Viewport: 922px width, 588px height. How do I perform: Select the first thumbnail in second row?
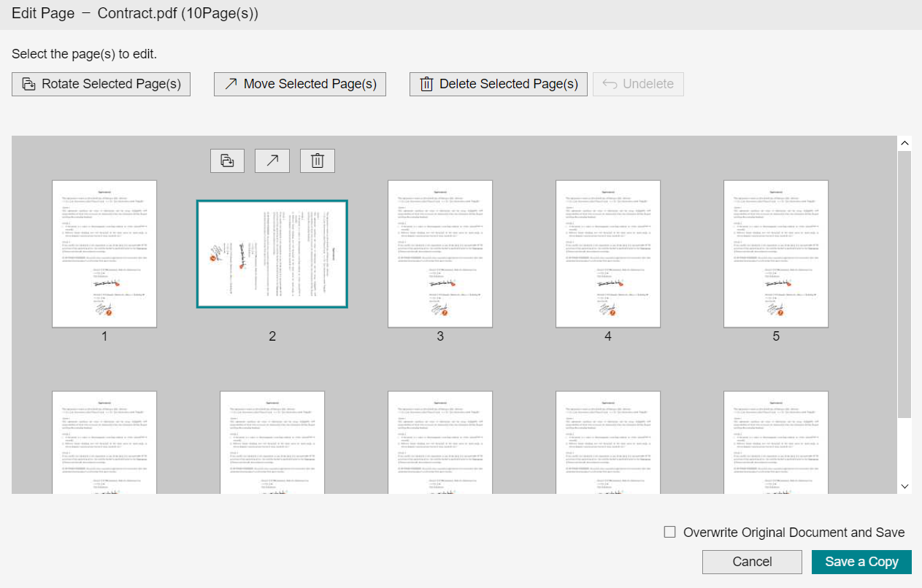click(104, 442)
